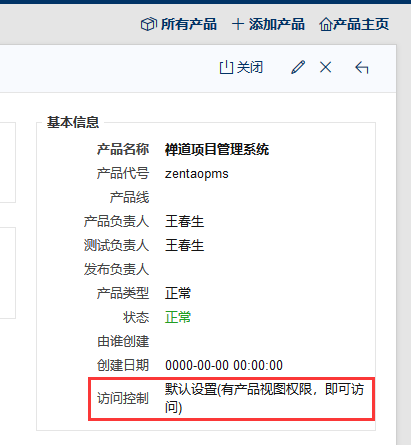Click the green 正常 status value
This screenshot has width=411, height=445.
[178, 317]
